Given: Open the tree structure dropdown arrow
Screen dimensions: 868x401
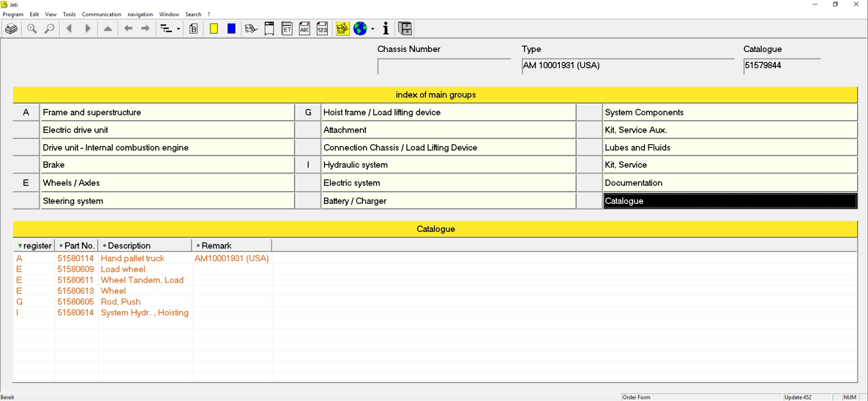Looking at the screenshot, I should [178, 29].
